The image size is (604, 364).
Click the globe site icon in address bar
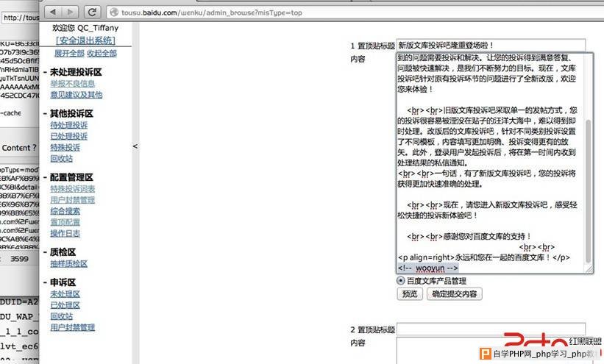click(x=114, y=13)
